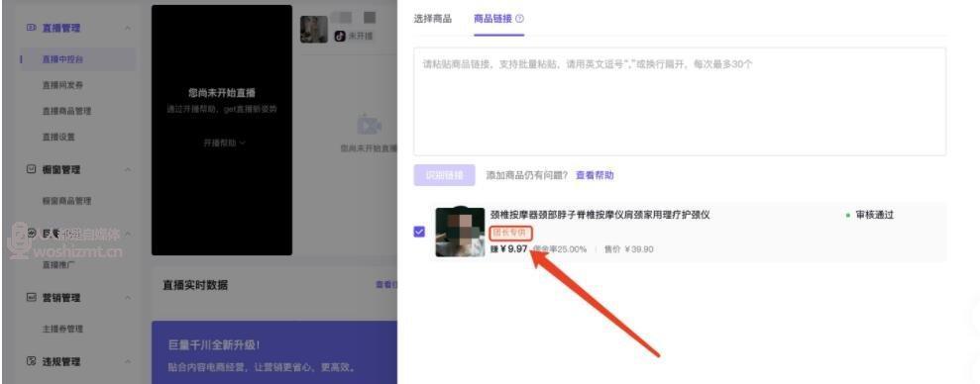Screen dimensions: 980x384
Task: Click the product link paste text area
Action: coord(680,101)
